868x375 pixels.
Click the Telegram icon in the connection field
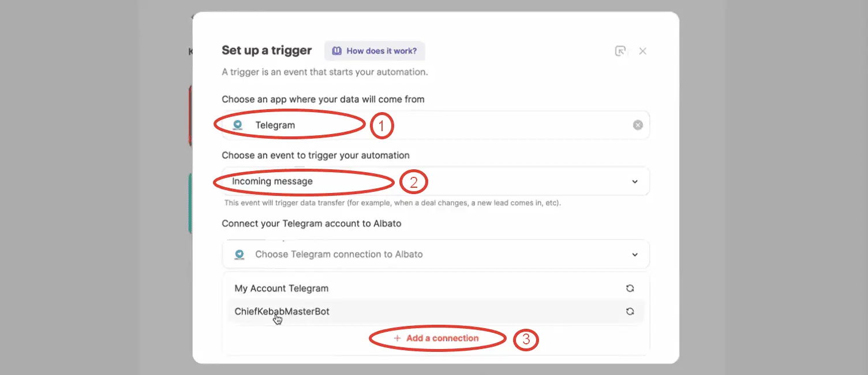[x=240, y=254]
